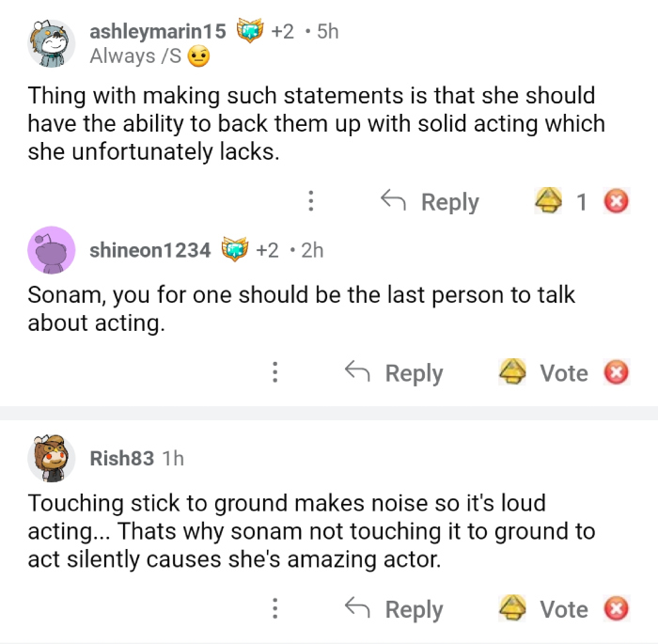
Task: Open ashleymarin15's avatar profile picture
Action: click(51, 43)
